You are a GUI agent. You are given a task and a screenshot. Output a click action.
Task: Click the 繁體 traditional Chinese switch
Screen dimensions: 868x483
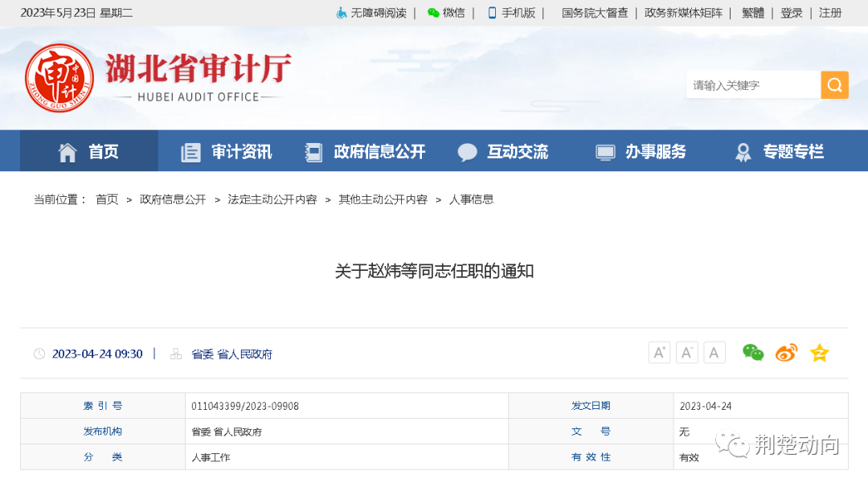coord(752,13)
